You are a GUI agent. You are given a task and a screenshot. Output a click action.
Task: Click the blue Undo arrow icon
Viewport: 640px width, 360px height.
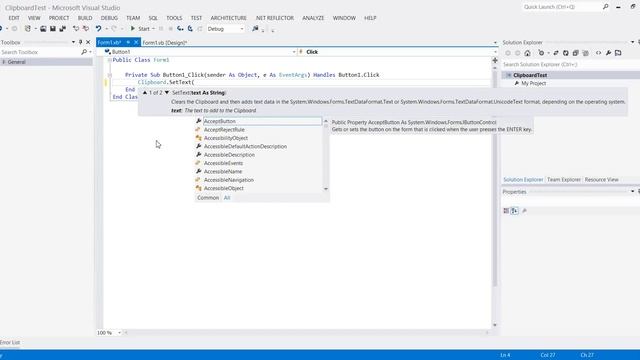[98, 29]
